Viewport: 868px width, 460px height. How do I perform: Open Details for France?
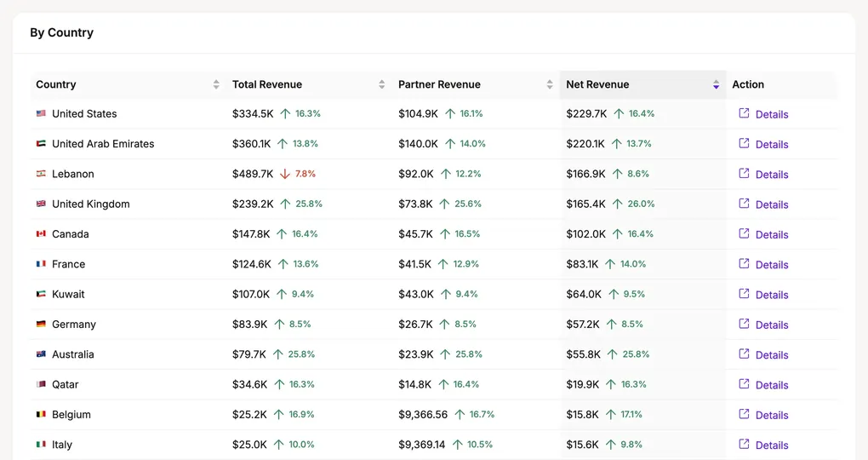772,264
